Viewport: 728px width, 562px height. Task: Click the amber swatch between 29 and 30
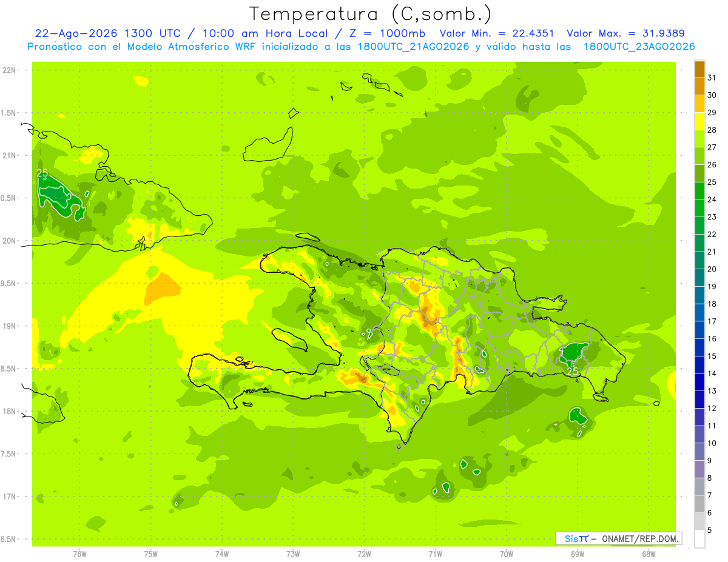[x=699, y=103]
